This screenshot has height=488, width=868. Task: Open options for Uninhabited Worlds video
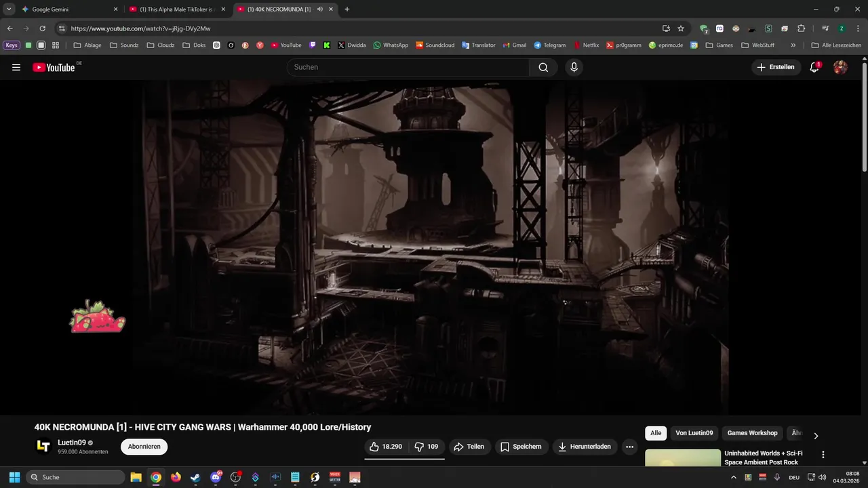(823, 455)
